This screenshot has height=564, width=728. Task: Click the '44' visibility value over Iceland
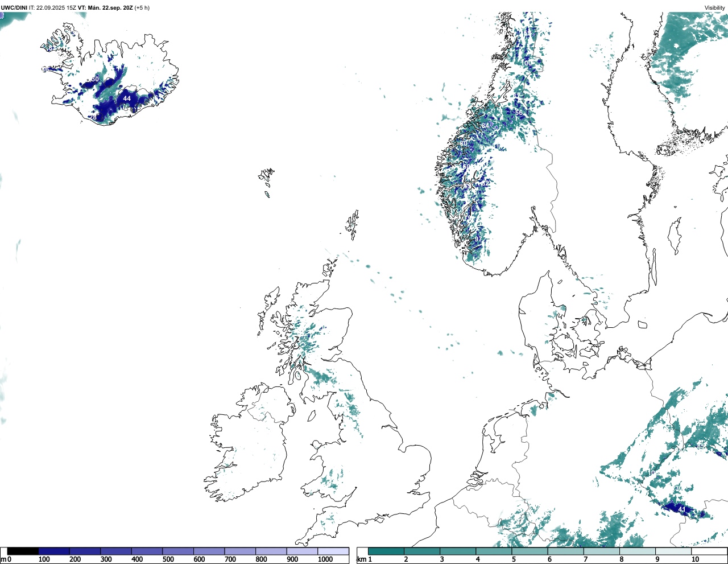[x=127, y=98]
